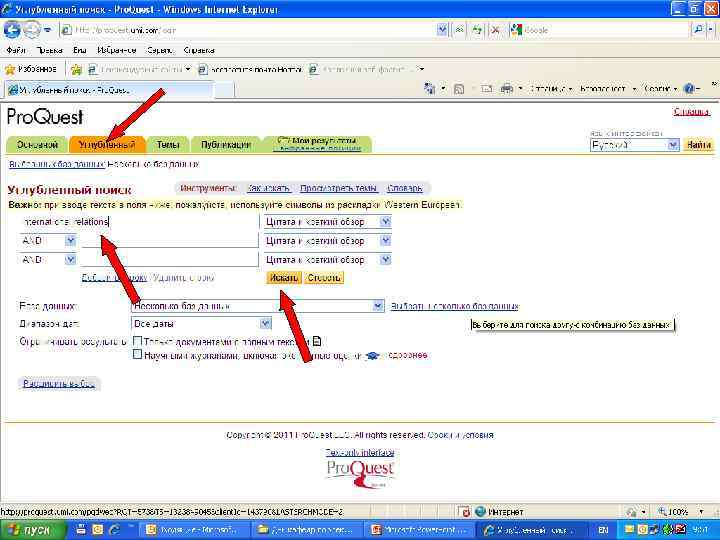This screenshot has height=540, width=720.
Task: Open the third search field type dropdown
Action: (x=386, y=259)
